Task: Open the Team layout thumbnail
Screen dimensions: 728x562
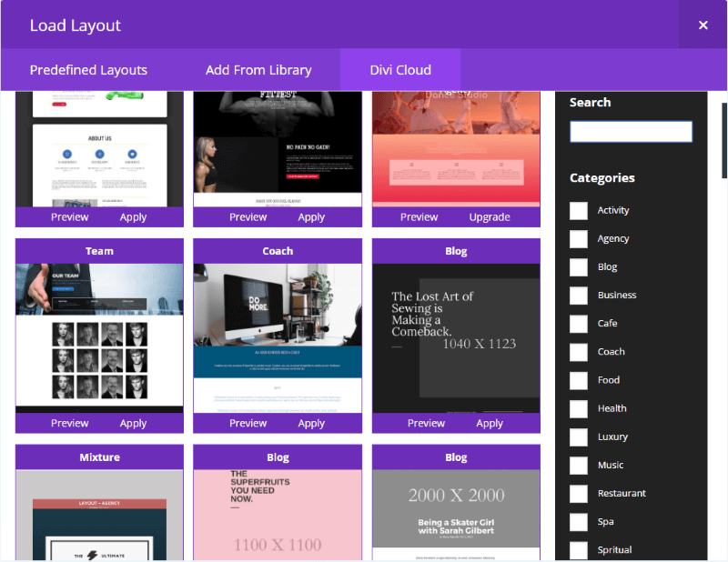Action: (x=99, y=337)
